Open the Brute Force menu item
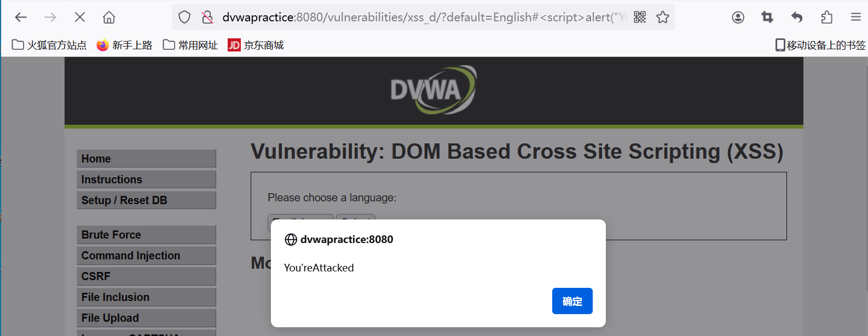 pyautogui.click(x=146, y=235)
